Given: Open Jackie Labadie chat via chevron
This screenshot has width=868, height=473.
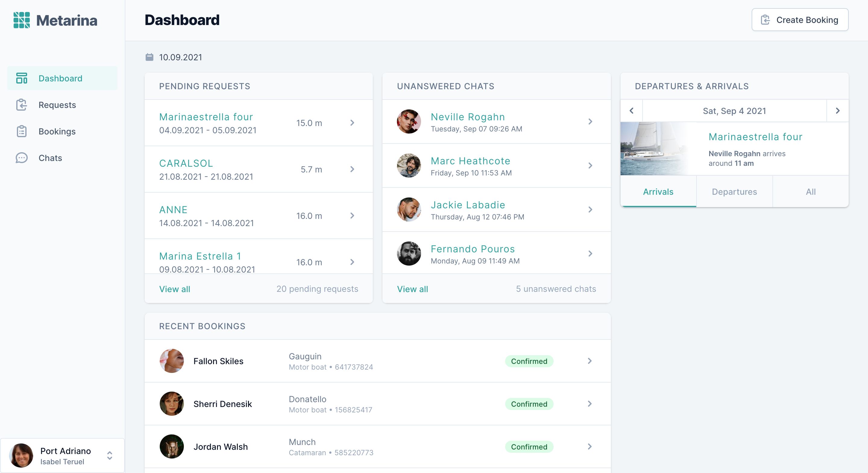Looking at the screenshot, I should [590, 209].
